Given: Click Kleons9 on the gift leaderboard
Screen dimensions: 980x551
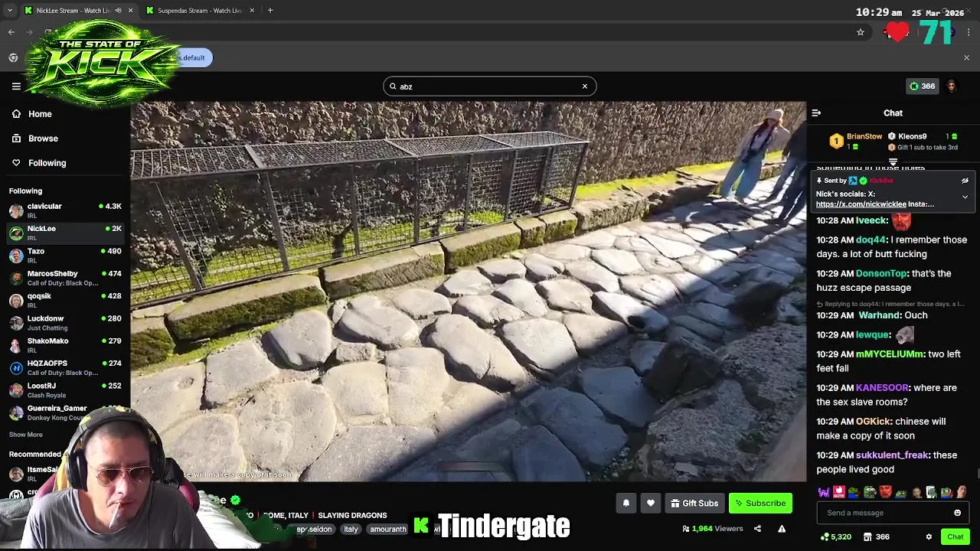Looking at the screenshot, I should [x=912, y=136].
